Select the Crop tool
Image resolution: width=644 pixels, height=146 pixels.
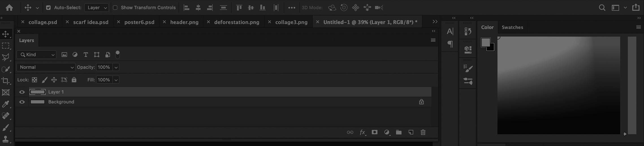(5, 81)
